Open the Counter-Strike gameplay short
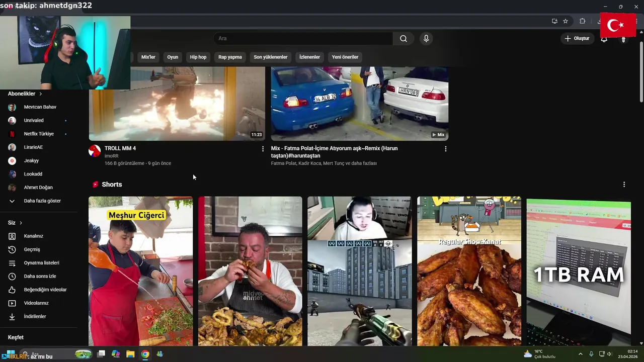This screenshot has width=644, height=362. point(359,271)
